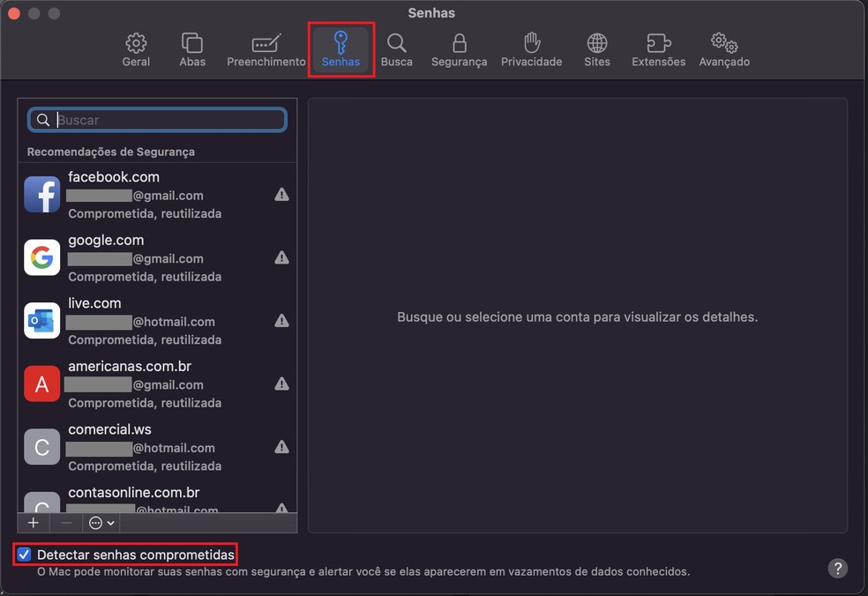Select the Senhas key tab
This screenshot has height=596, width=868.
point(341,49)
